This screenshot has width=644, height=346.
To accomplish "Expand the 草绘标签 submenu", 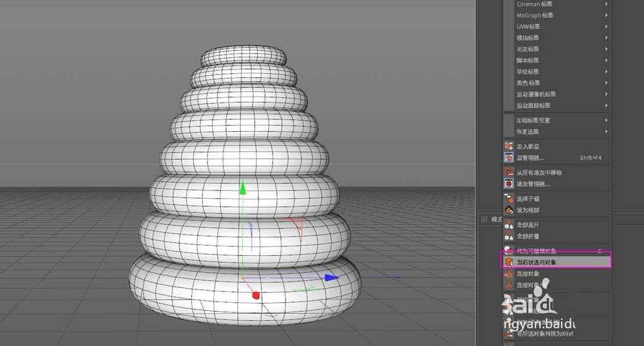I will 556,71.
